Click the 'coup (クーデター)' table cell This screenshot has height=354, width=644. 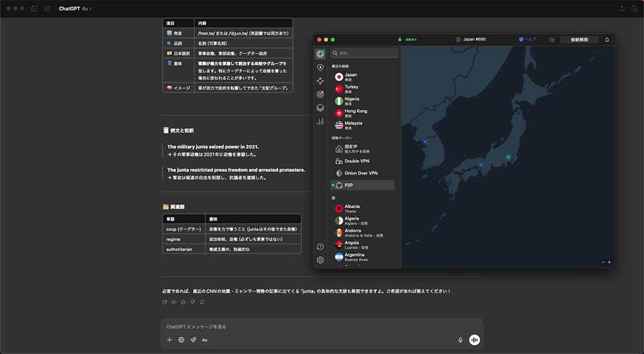[x=184, y=229]
